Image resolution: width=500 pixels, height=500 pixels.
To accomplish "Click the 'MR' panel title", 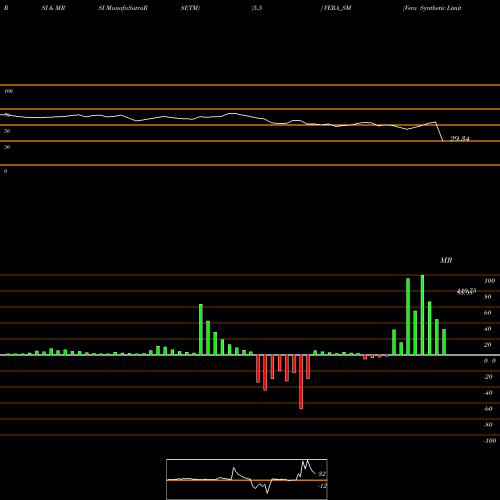I will tap(446, 260).
